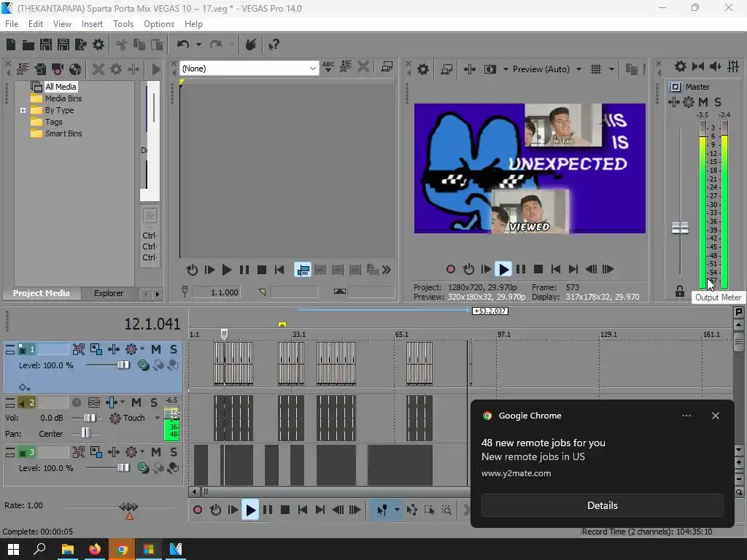The image size is (747, 560).
Task: Open the Options menu
Action: [x=159, y=24]
